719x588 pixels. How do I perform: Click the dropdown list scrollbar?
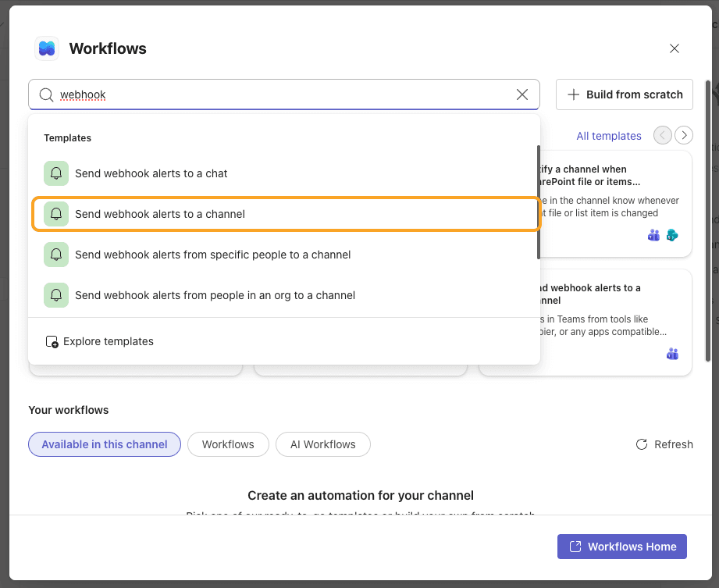(x=539, y=202)
